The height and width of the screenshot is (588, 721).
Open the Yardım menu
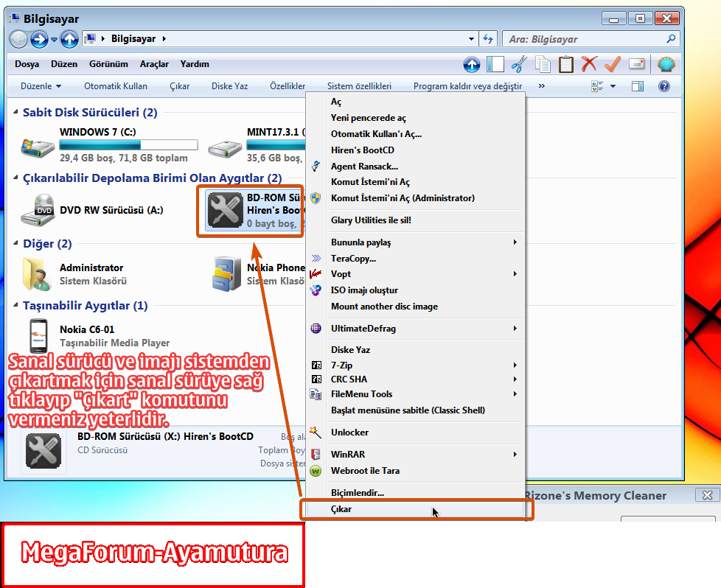pos(195,64)
